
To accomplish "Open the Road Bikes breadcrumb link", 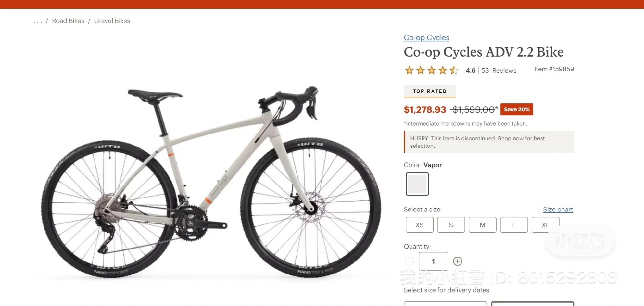I will coord(68,21).
